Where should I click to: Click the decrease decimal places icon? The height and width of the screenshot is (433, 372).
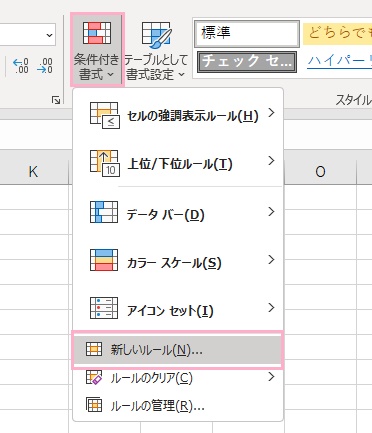[45, 66]
